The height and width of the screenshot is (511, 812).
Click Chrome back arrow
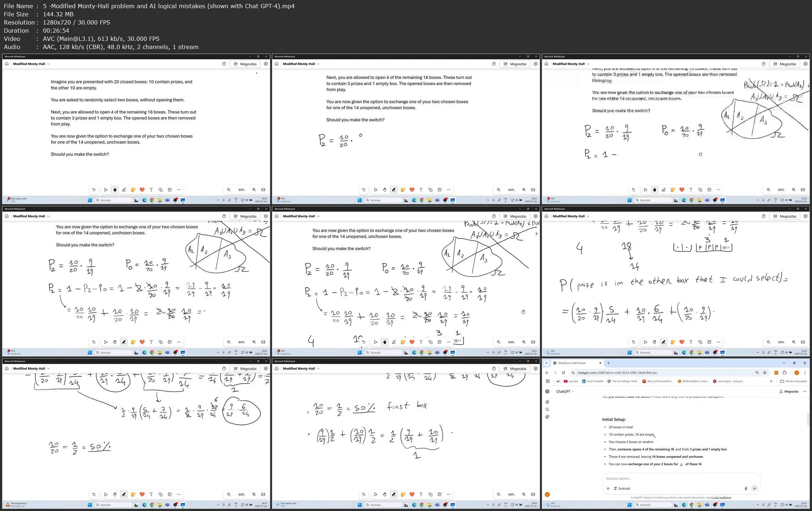pos(547,373)
